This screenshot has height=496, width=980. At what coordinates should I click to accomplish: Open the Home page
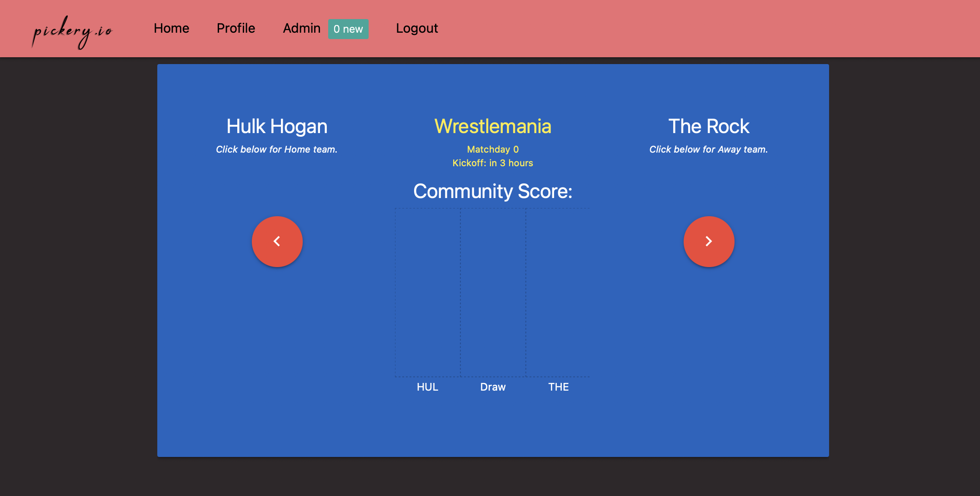pos(171,28)
